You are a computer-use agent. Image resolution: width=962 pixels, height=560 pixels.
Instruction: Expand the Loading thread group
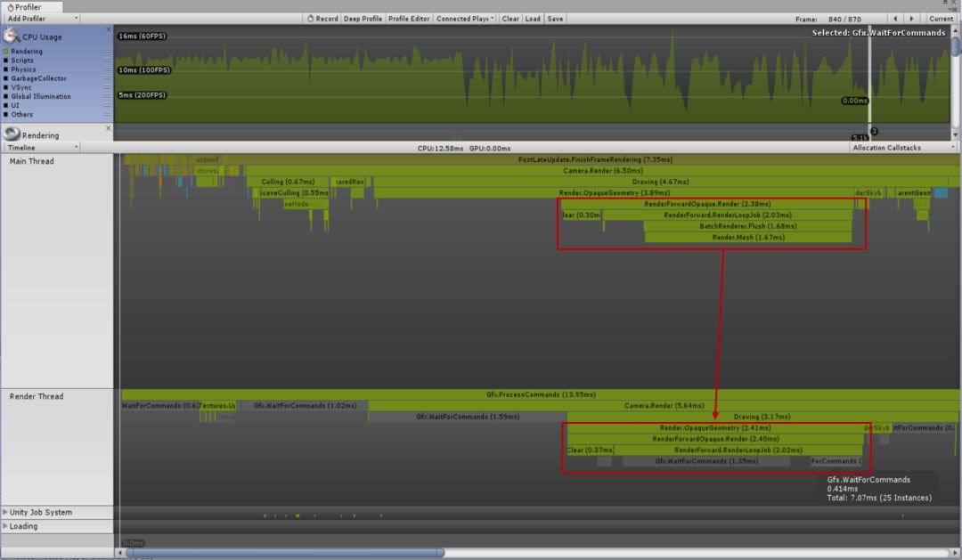[x=5, y=526]
